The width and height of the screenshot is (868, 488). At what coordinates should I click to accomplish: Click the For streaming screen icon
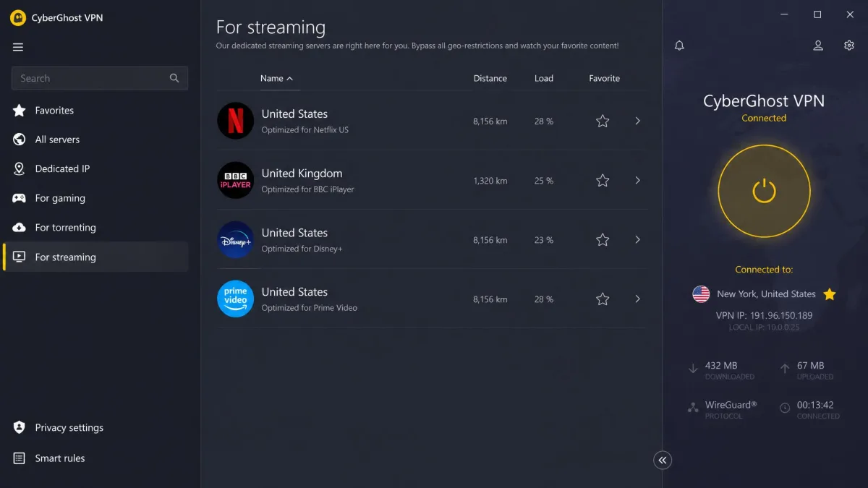point(20,257)
